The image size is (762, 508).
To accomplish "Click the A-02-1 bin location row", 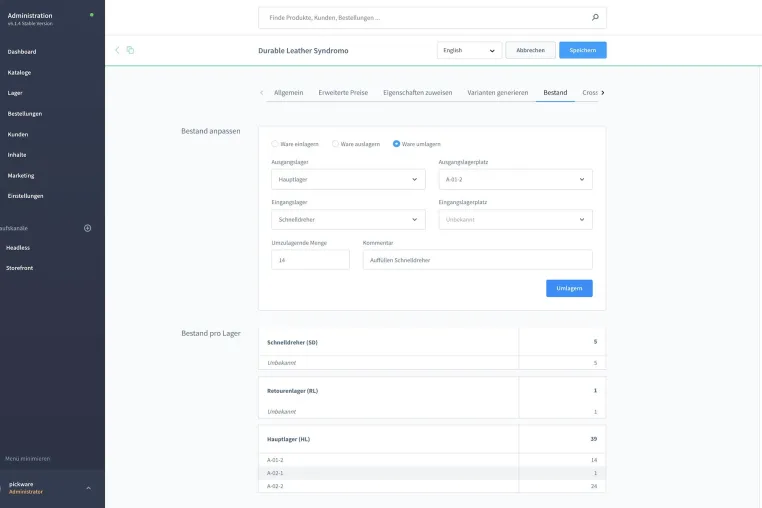I will [x=432, y=473].
